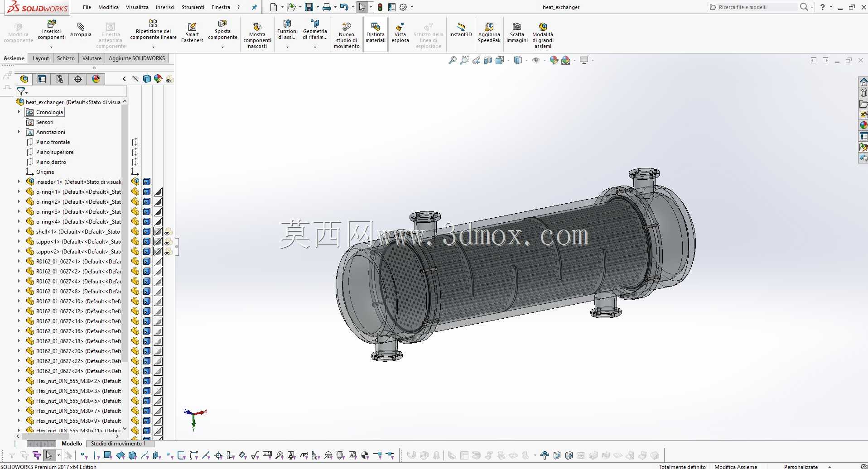
Task: Click the save disk icon
Action: pos(309,7)
